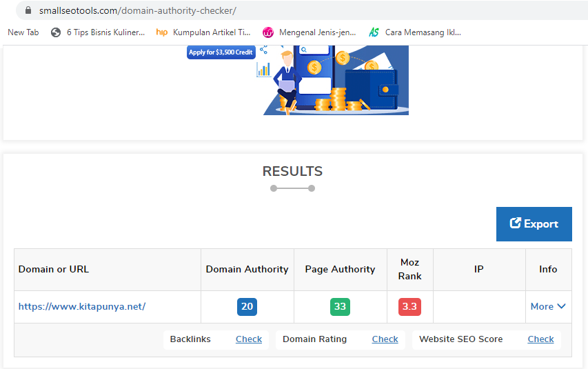Click the Apply for $3,500 Credit ad button
Screen dimensions: 588x369
click(x=221, y=52)
